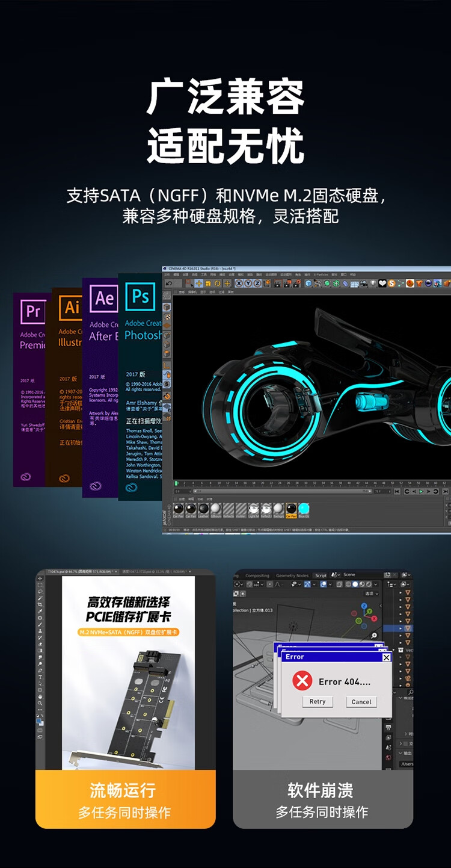The image size is (451, 868).
Task: Click the Cube primitive icon in toolbar
Action: [308, 283]
